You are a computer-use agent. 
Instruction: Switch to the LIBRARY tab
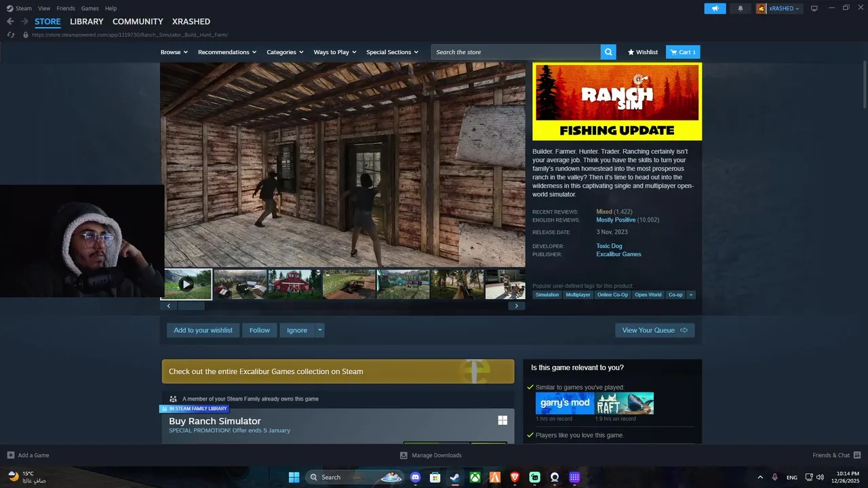pos(87,22)
